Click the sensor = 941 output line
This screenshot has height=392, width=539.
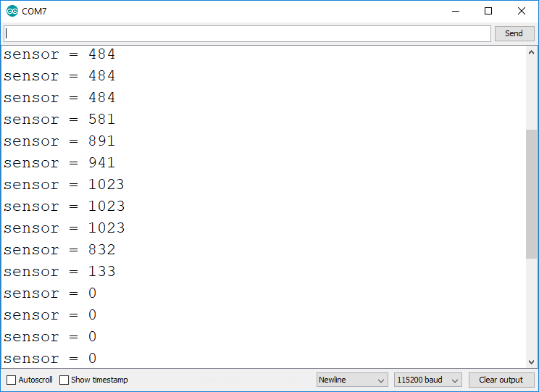coord(59,163)
